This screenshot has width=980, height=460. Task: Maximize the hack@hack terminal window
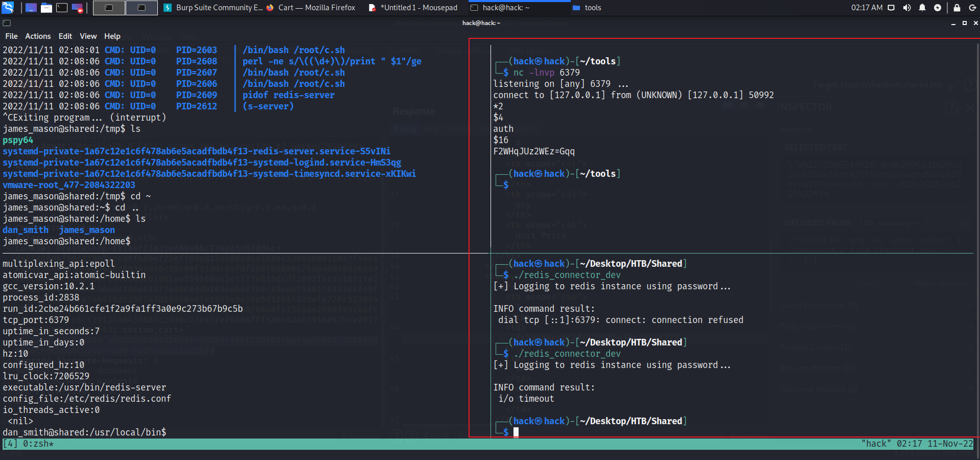coord(965,23)
